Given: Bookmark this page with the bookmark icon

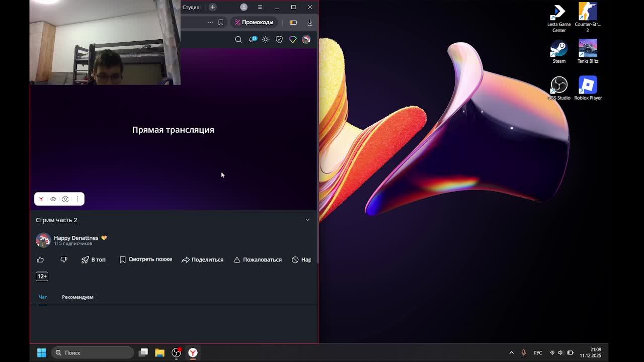Looking at the screenshot, I should point(221,22).
